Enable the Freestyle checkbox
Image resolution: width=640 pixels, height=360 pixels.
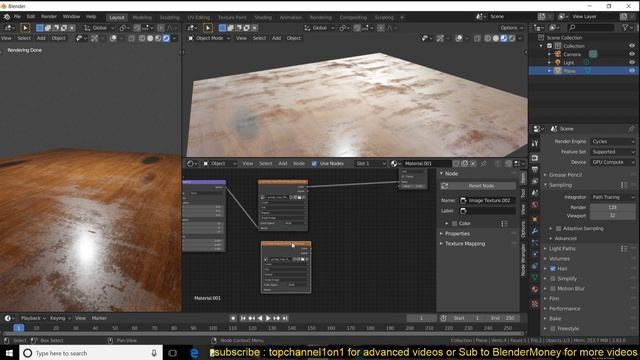tap(553, 329)
